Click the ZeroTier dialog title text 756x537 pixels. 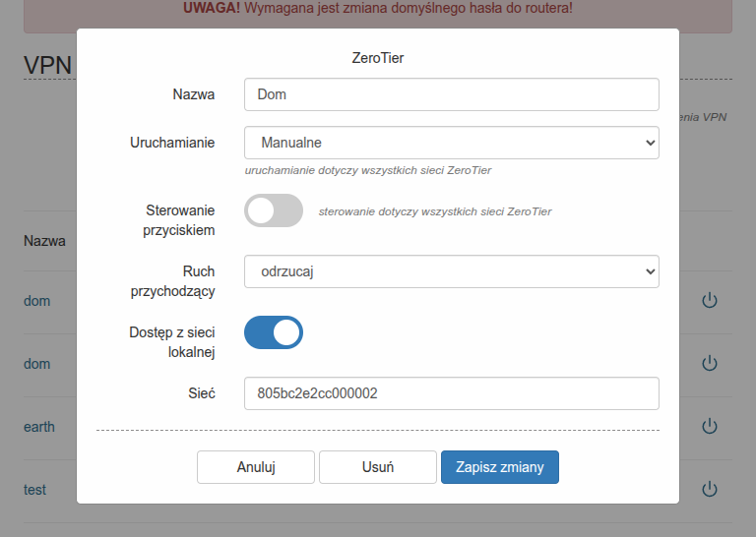pyautogui.click(x=378, y=58)
